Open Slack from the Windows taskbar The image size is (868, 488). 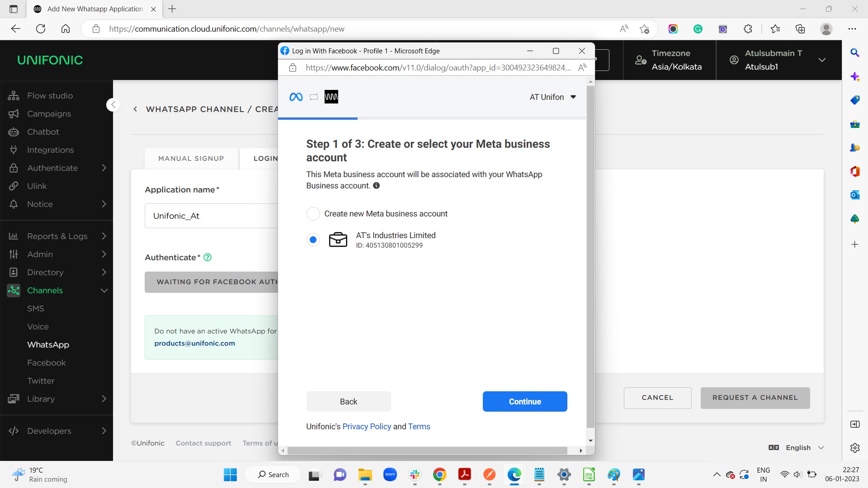click(415, 474)
